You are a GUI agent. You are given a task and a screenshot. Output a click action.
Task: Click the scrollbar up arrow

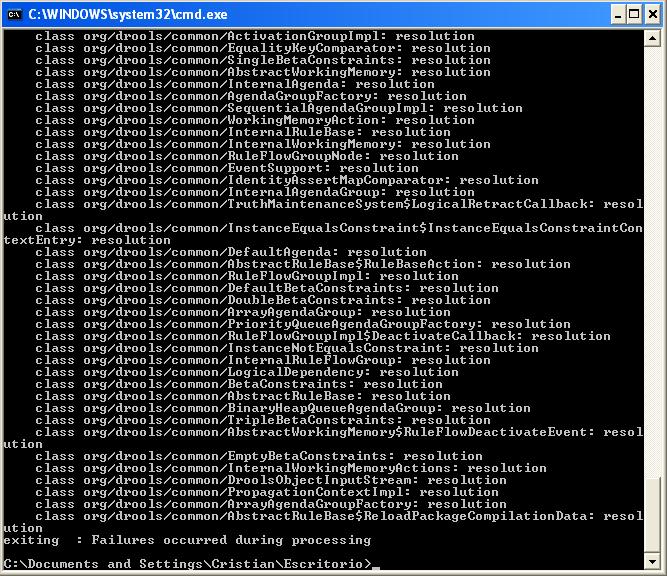[x=652, y=39]
